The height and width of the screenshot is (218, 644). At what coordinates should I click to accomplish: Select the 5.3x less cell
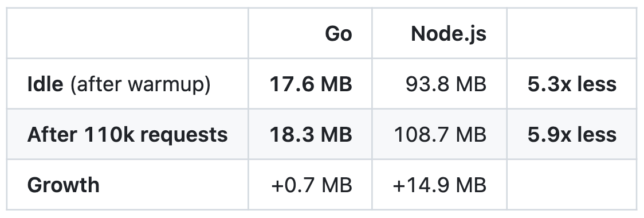pos(572,84)
